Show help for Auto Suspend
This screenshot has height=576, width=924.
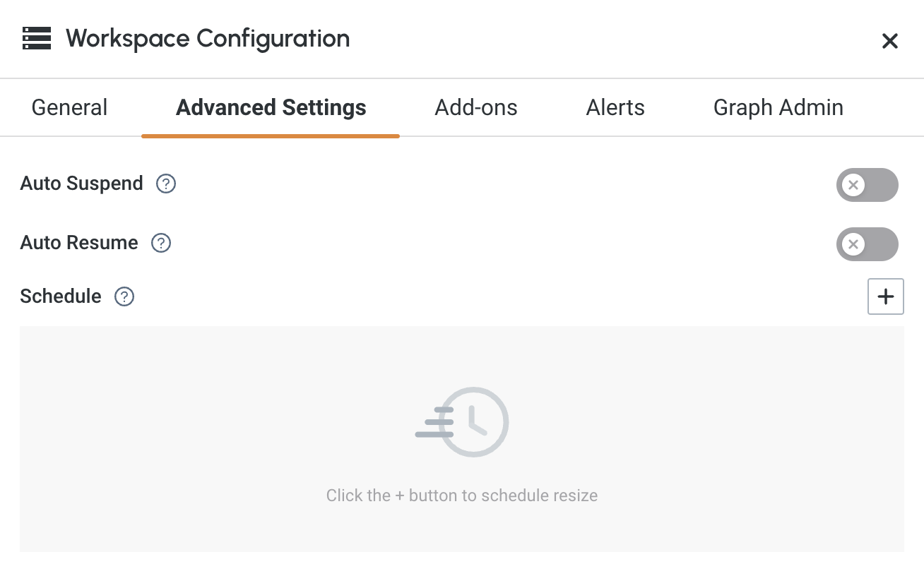point(166,184)
